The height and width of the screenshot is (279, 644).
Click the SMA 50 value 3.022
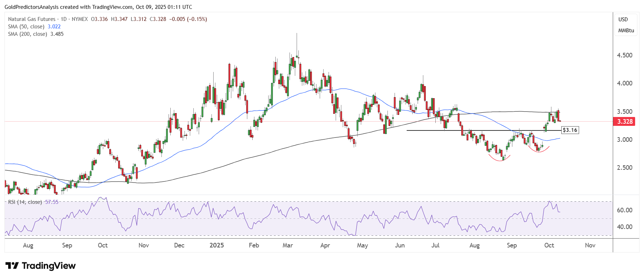click(x=54, y=27)
